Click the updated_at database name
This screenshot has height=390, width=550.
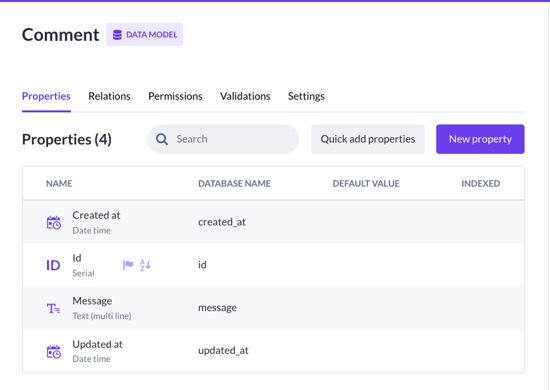(223, 351)
